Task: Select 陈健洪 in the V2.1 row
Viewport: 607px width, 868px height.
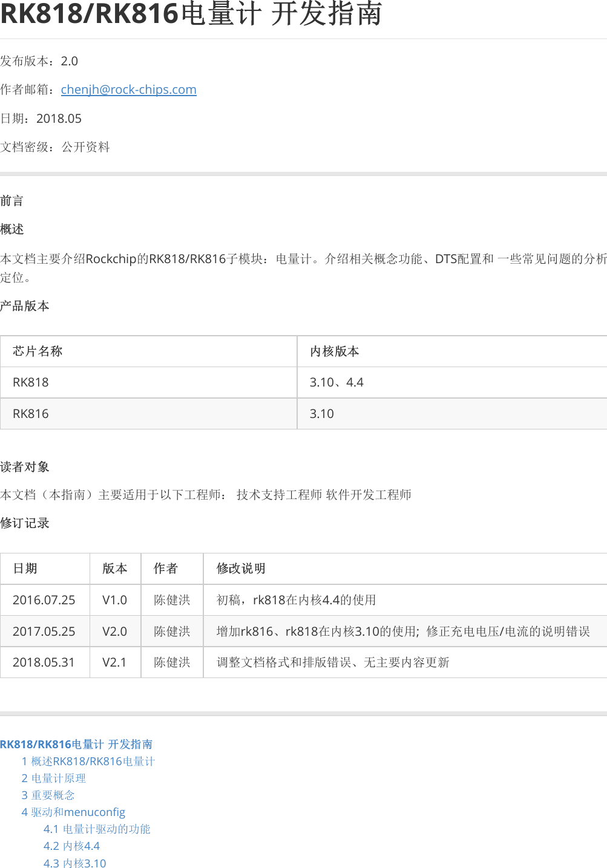Action: click(172, 662)
